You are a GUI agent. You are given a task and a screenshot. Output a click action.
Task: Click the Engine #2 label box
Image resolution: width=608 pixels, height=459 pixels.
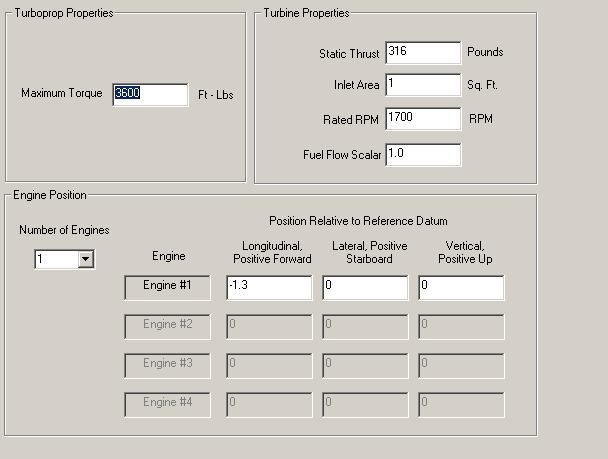(168, 325)
